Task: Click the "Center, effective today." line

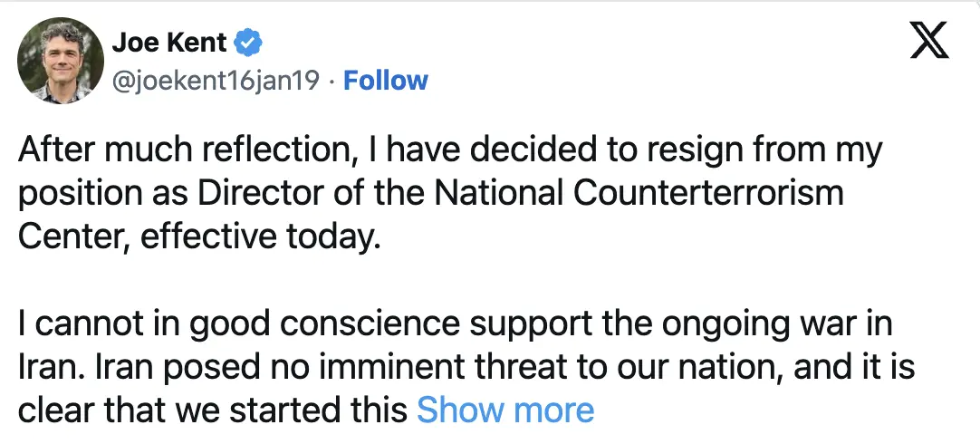Action: click(x=195, y=236)
